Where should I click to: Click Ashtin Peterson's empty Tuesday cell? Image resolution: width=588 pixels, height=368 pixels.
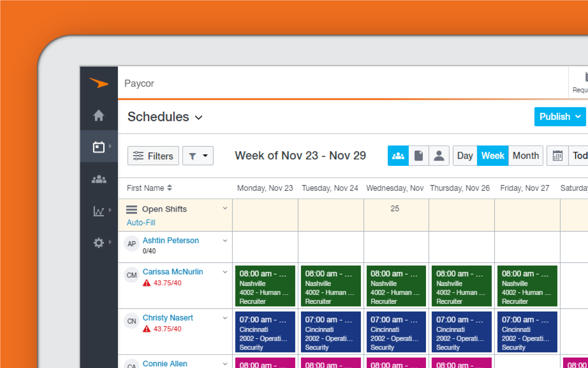pos(331,247)
